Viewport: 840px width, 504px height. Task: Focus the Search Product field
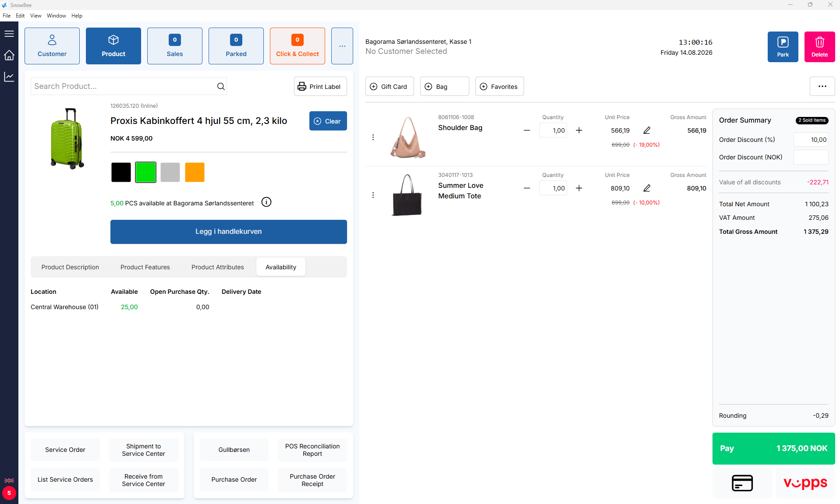click(x=129, y=86)
